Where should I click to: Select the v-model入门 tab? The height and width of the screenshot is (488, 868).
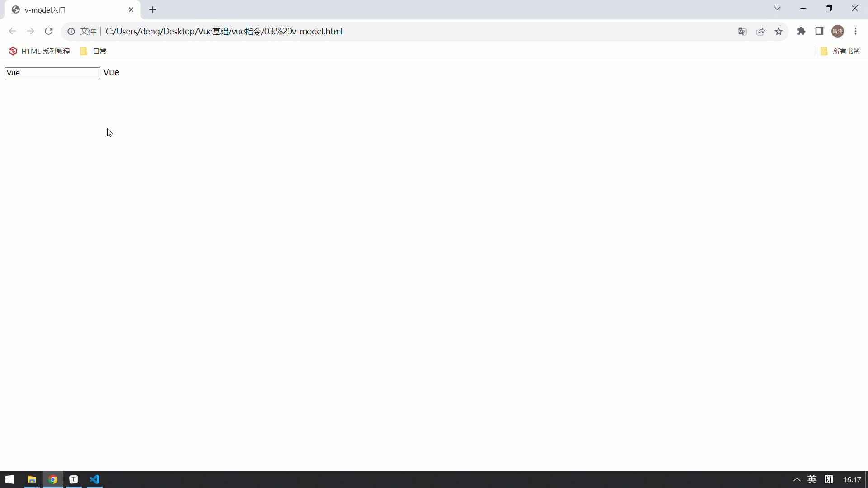(72, 10)
